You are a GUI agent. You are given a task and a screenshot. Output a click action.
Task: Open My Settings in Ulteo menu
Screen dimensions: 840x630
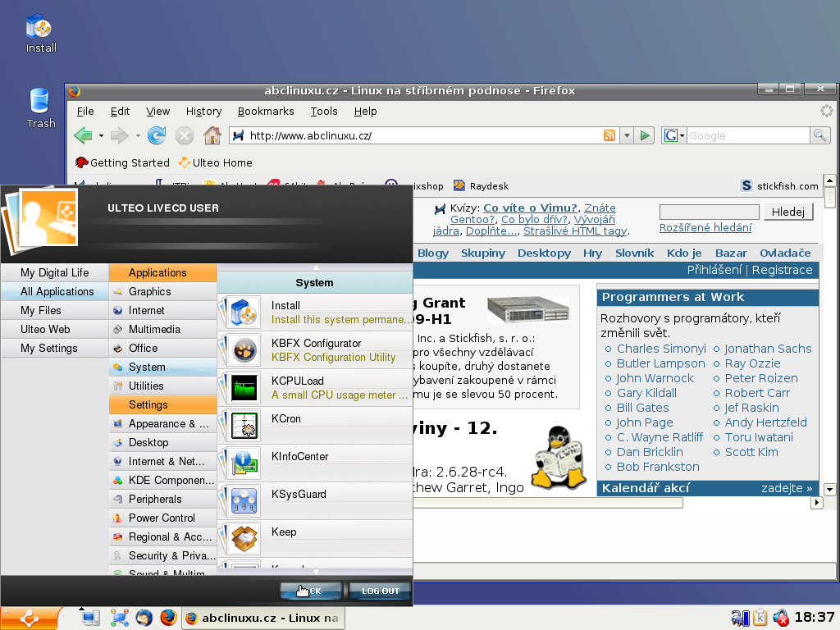coord(55,348)
